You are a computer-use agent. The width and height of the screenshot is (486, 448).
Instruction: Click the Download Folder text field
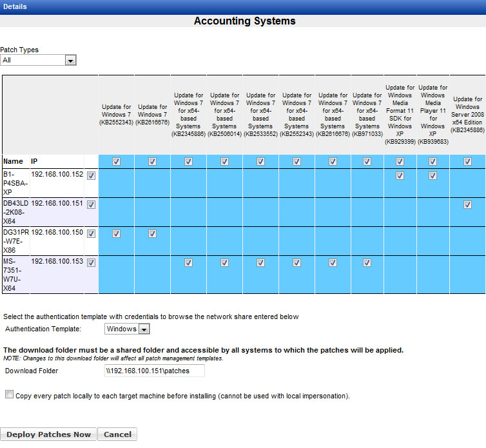(154, 371)
